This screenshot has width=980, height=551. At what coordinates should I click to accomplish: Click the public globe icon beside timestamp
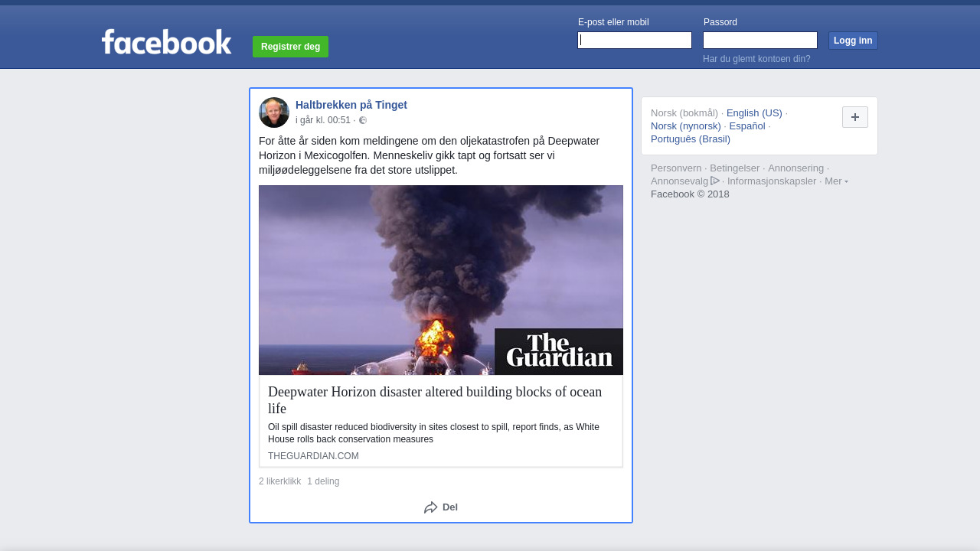[363, 120]
